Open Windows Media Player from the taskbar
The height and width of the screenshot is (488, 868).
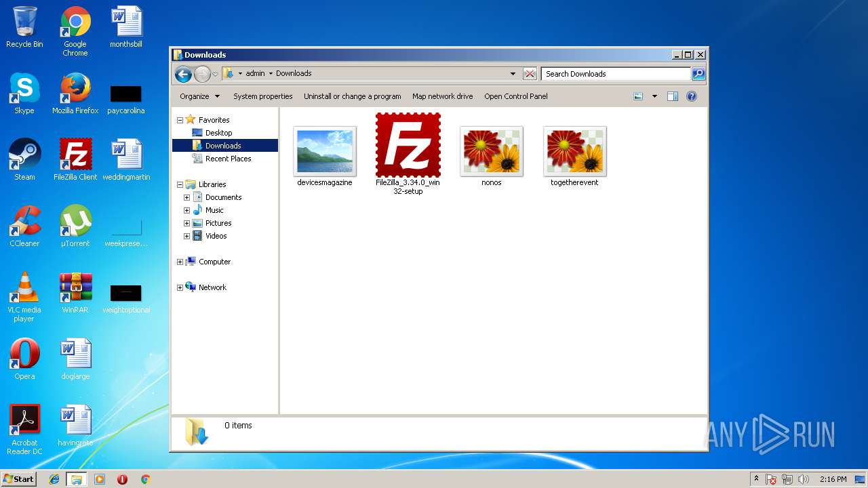[100, 479]
